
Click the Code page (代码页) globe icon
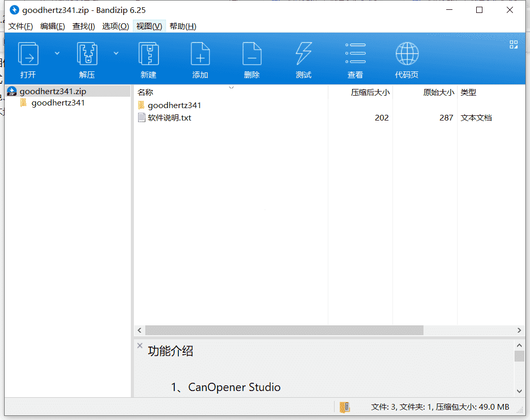pyautogui.click(x=407, y=53)
